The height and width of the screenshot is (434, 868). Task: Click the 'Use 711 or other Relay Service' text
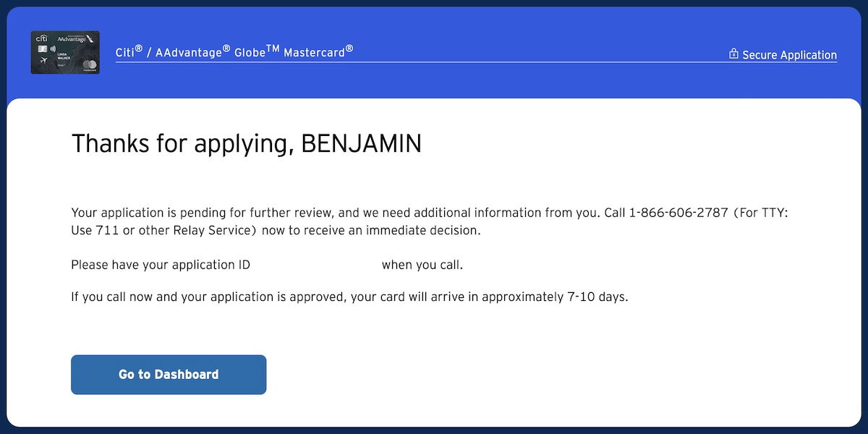click(x=164, y=231)
